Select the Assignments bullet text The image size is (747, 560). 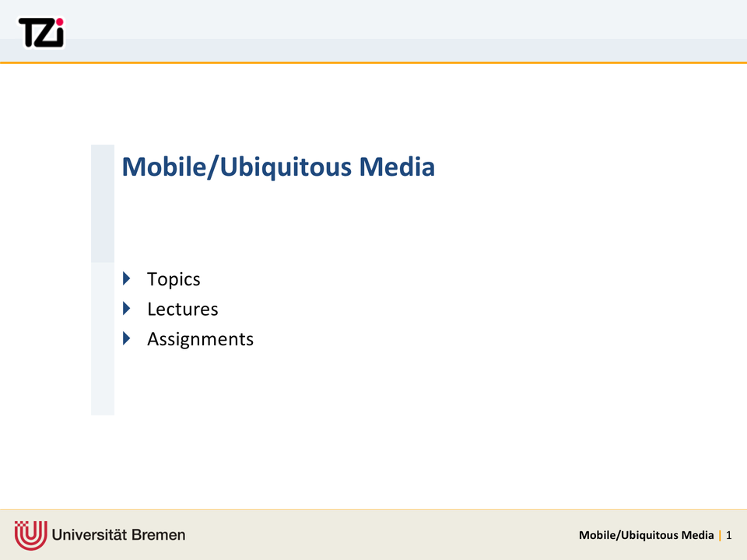coord(200,339)
